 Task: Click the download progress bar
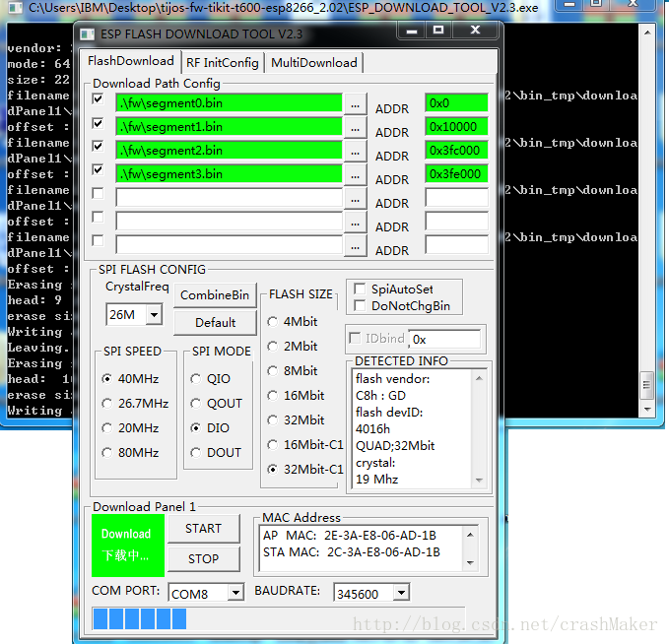278,618
